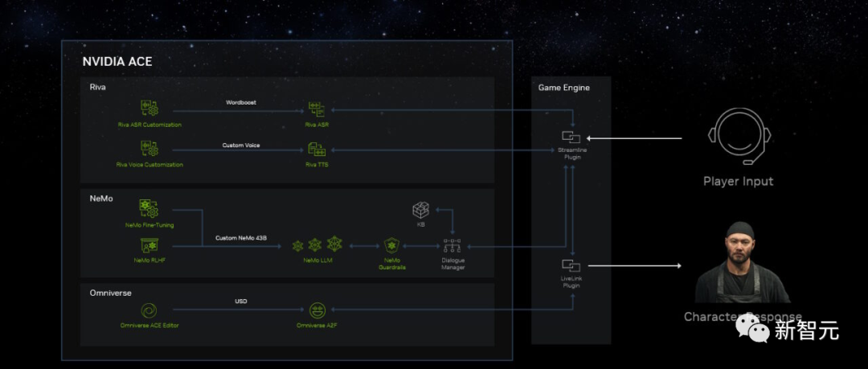The height and width of the screenshot is (369, 868).
Task: Click the NVIDIA ACE title
Action: [117, 62]
